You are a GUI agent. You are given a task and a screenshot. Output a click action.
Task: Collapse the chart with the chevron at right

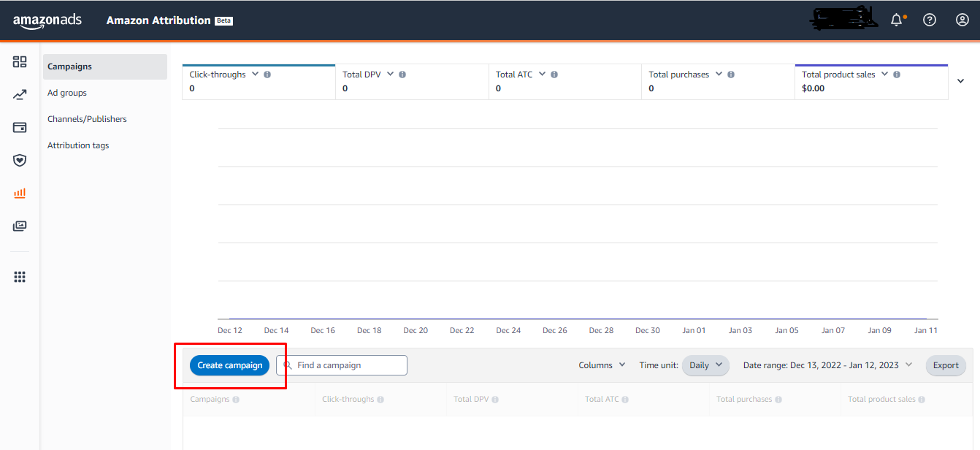(x=961, y=81)
